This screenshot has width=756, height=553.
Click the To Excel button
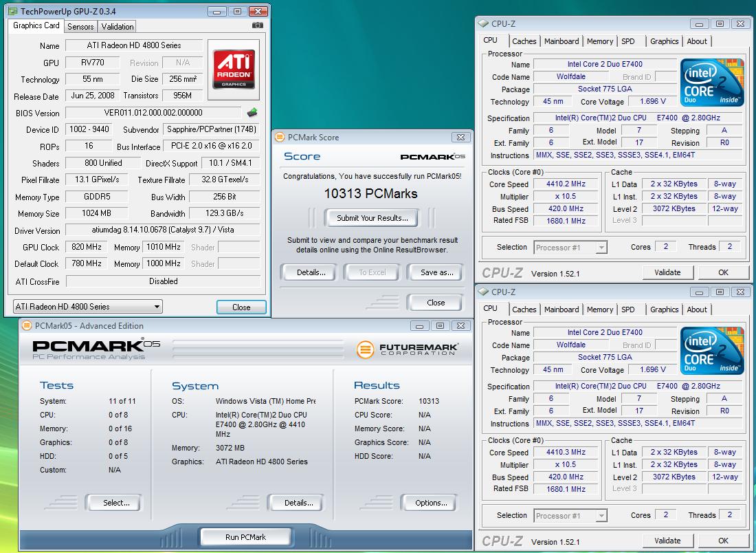click(373, 272)
